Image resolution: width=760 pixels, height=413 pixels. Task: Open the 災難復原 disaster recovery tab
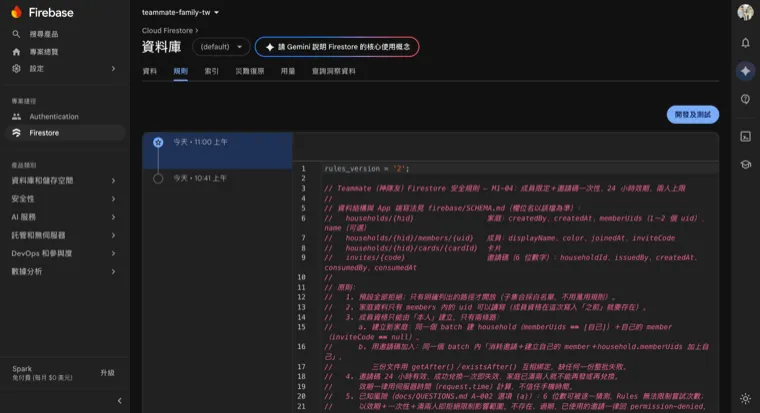(250, 71)
